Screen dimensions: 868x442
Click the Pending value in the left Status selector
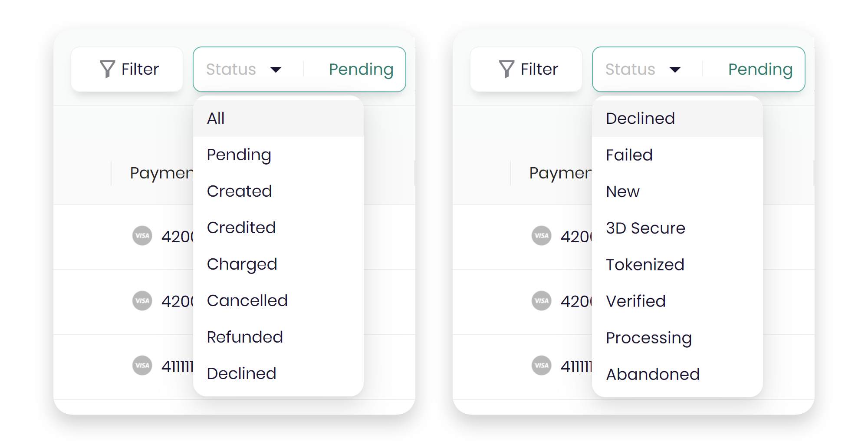361,69
